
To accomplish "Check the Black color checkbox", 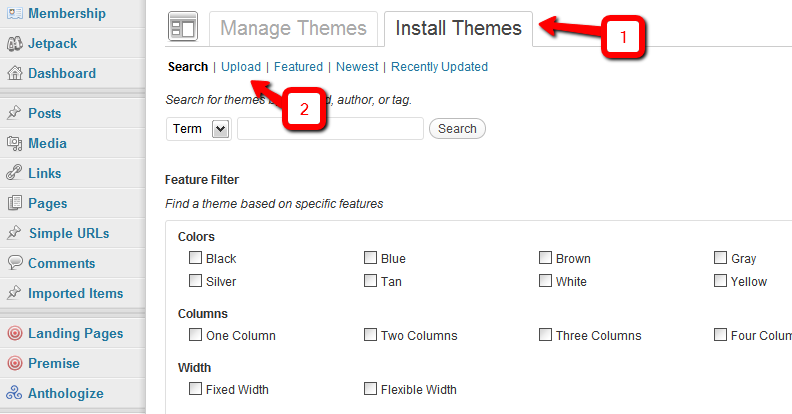I will click(x=195, y=257).
